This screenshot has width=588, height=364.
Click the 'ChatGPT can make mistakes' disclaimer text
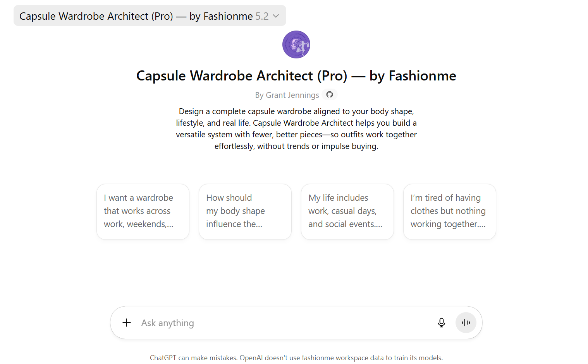point(296,358)
